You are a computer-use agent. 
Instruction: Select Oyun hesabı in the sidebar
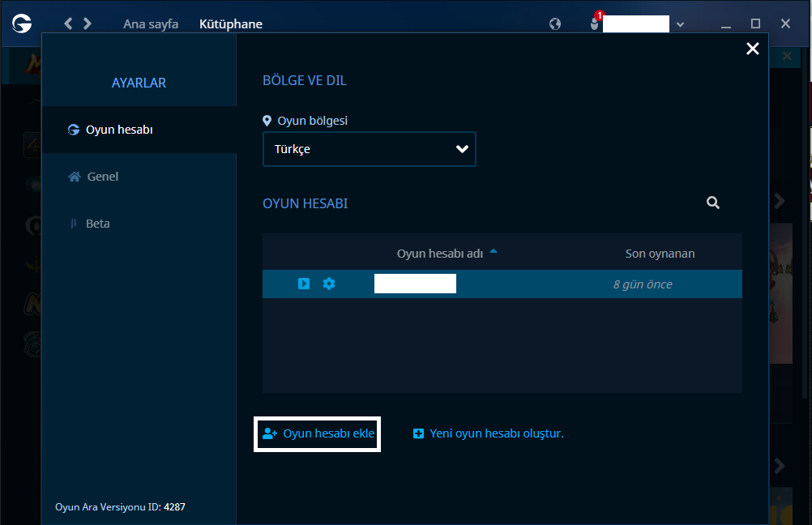click(x=139, y=130)
